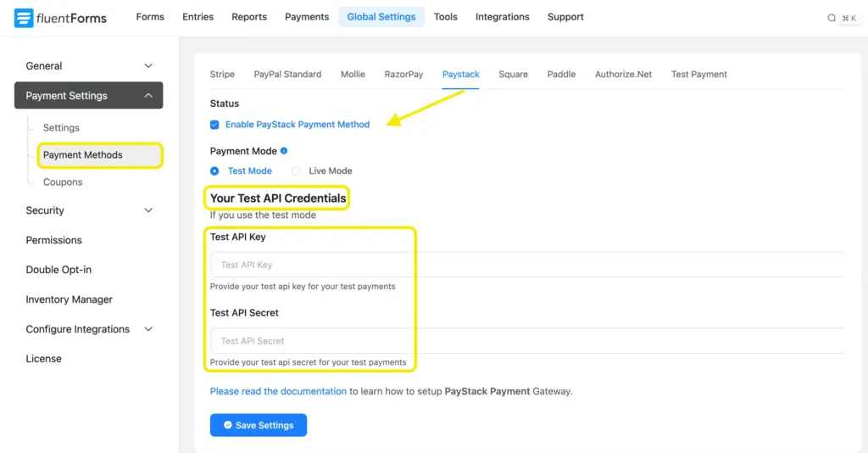
Task: Expand the General section chevron
Action: (x=148, y=66)
